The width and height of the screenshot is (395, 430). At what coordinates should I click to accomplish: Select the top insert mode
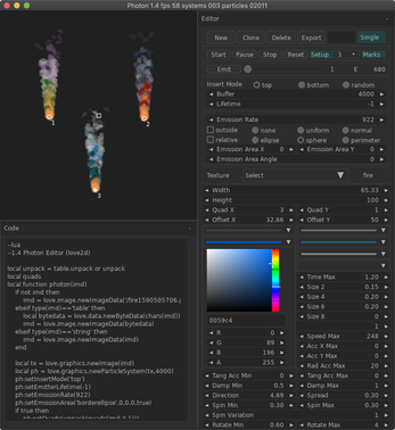[x=257, y=85]
